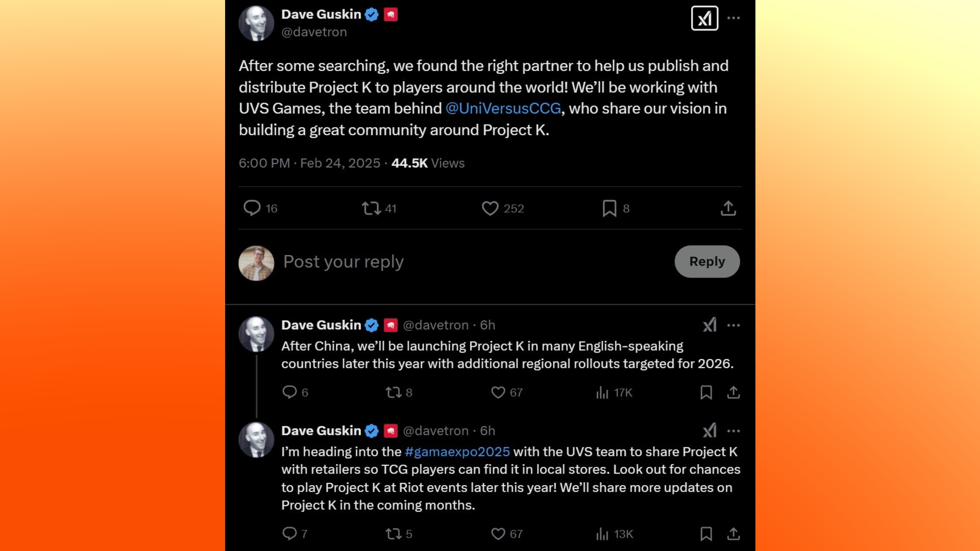Open more options menu on main post

733,18
